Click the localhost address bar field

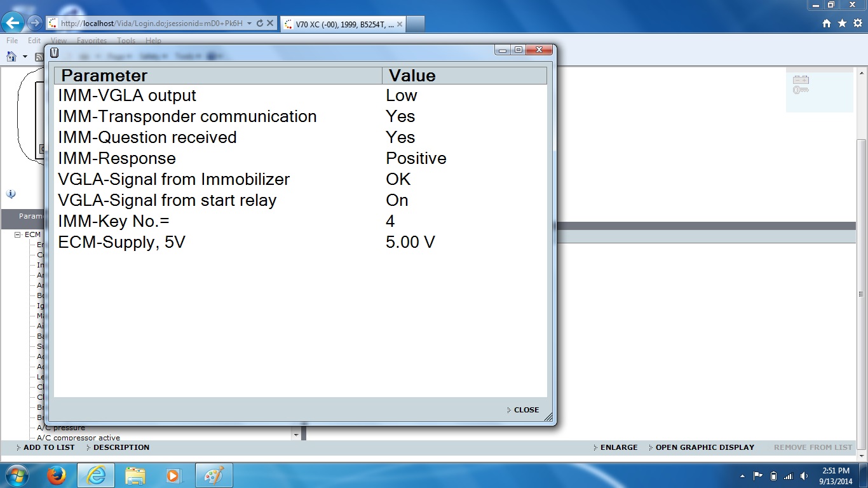click(151, 24)
